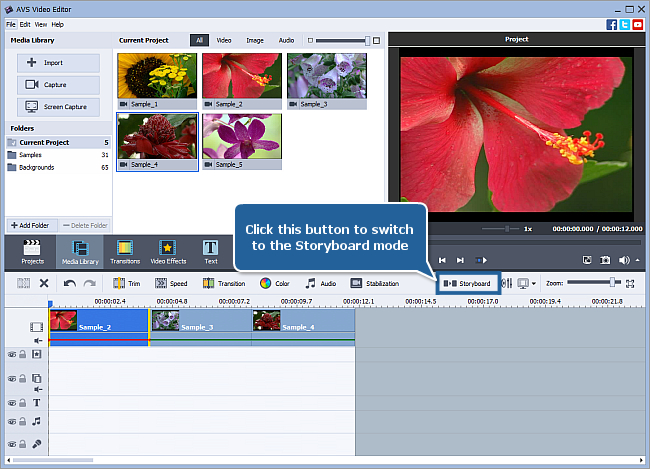The width and height of the screenshot is (650, 469).
Task: Open the audio mixer icon
Action: (507, 284)
